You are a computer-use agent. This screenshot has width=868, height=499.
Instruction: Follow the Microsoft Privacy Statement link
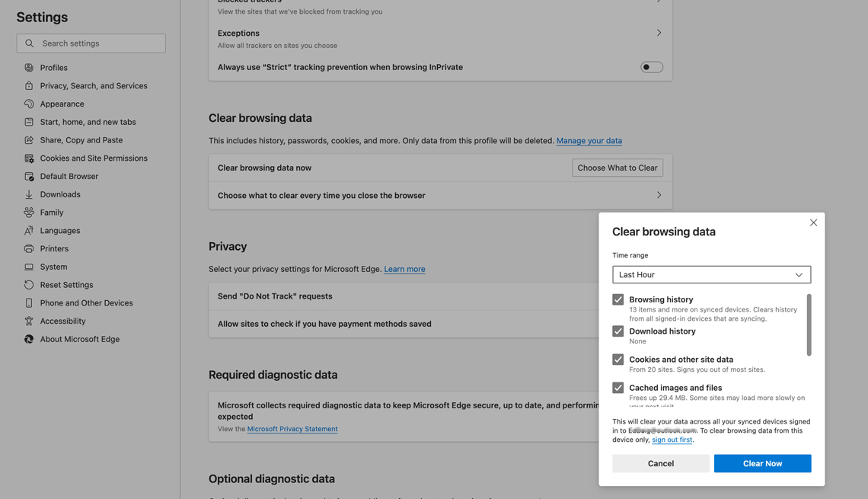tap(292, 429)
